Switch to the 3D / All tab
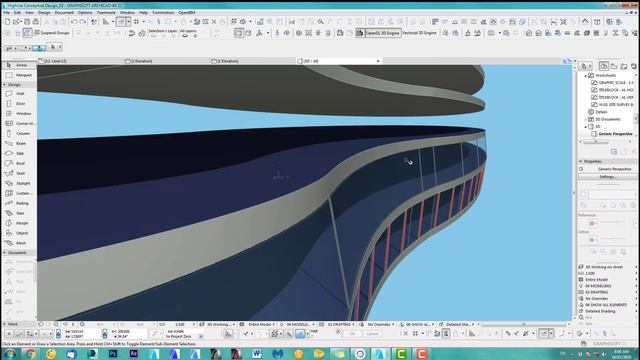The width and height of the screenshot is (640, 360). [339, 61]
